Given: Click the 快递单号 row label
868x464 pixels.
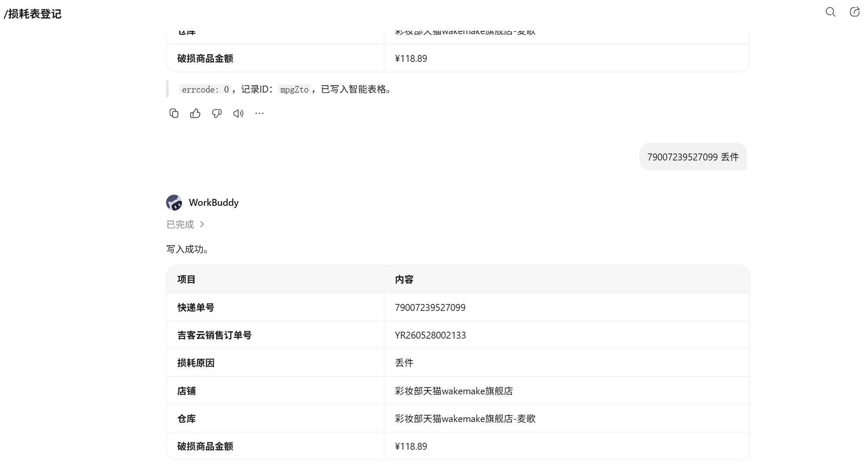Looking at the screenshot, I should (x=196, y=307).
